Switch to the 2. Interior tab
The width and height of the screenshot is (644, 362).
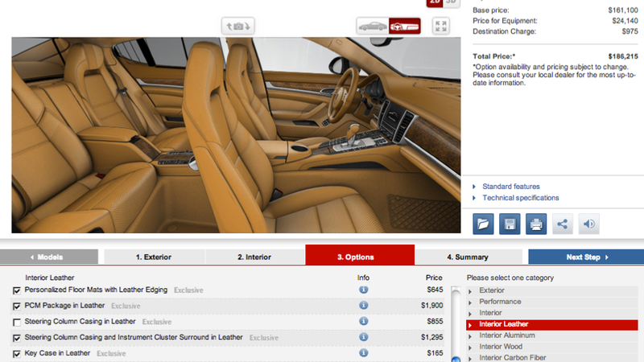(254, 257)
